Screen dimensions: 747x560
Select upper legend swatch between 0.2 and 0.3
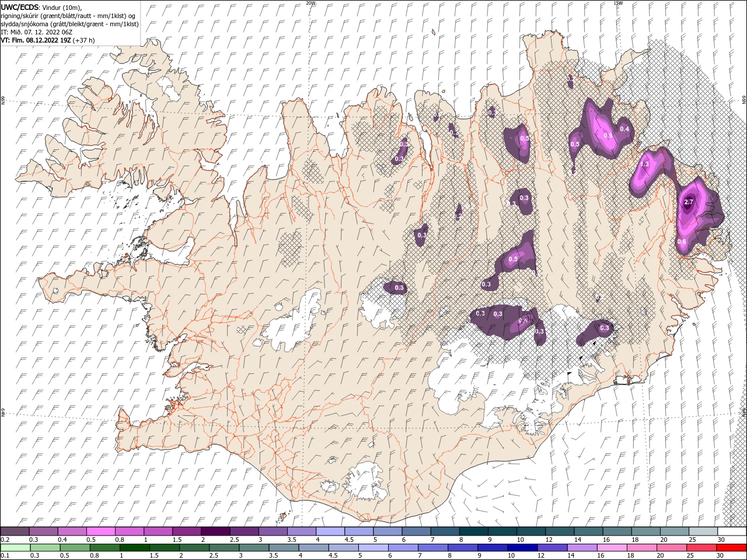[x=15, y=531]
